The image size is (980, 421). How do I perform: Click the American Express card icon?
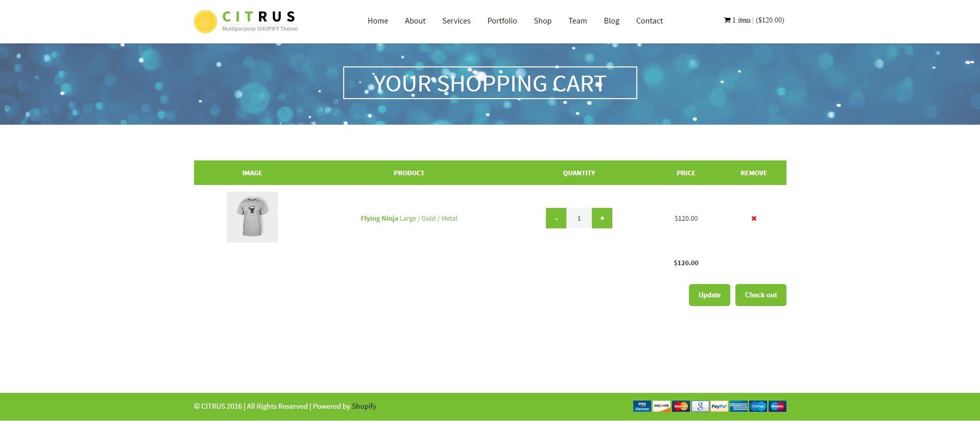coord(738,406)
